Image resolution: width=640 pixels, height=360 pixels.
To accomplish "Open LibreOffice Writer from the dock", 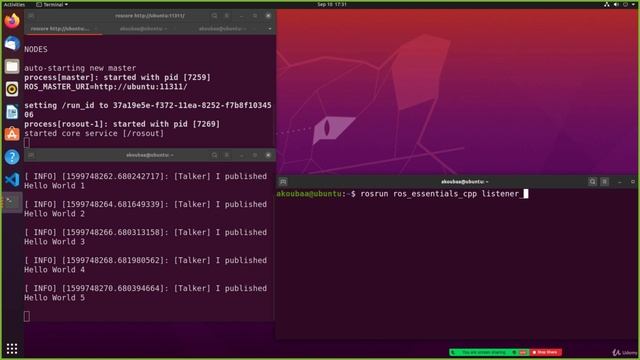I will pyautogui.click(x=12, y=111).
